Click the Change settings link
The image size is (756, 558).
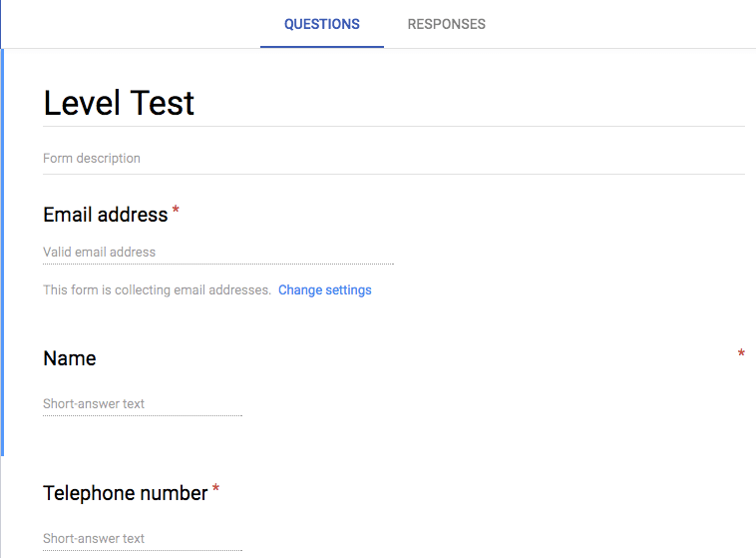324,290
